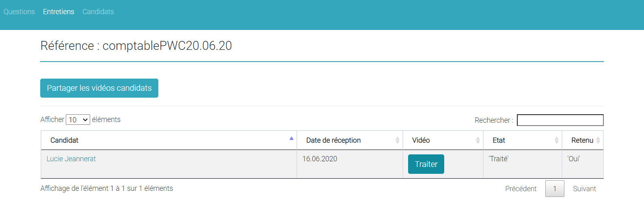Screen dimensions: 644x218
Task: Open the Afficher éléments count dropdown
Action: pos(78,120)
